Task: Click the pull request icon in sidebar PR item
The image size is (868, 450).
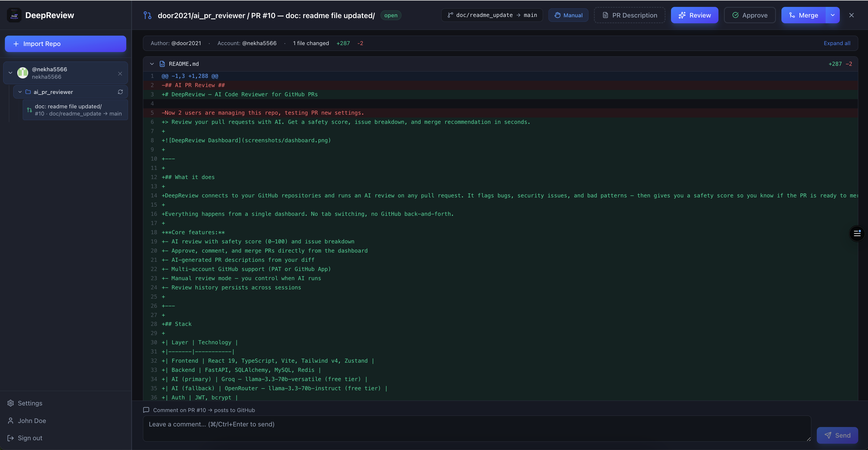Action: (29, 110)
